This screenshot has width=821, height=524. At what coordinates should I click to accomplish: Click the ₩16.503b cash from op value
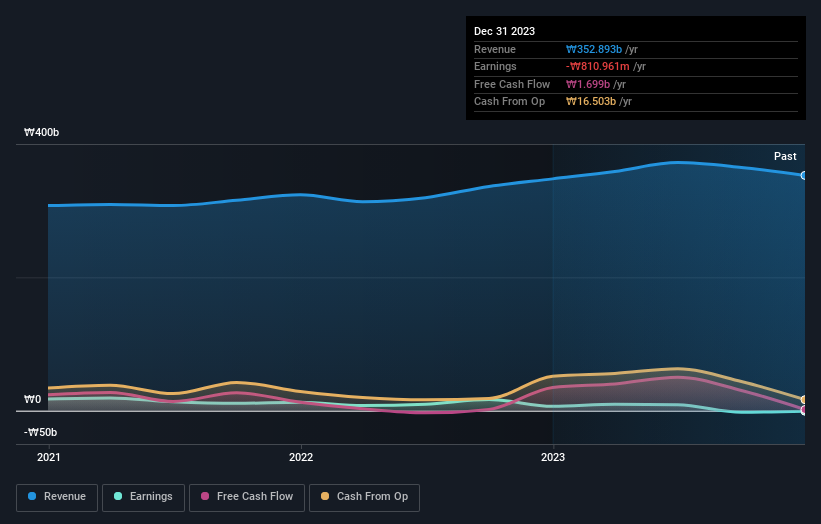(591, 102)
